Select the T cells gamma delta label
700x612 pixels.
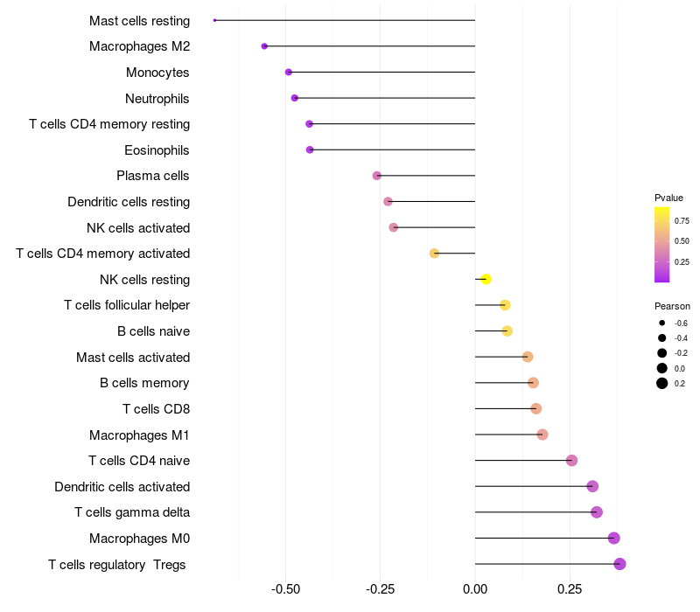pos(132,512)
